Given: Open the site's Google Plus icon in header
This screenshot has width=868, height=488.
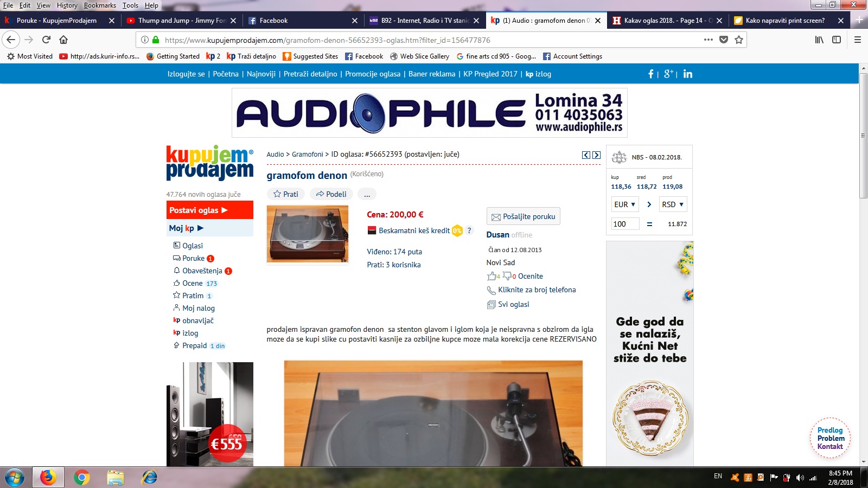Looking at the screenshot, I should tap(668, 74).
